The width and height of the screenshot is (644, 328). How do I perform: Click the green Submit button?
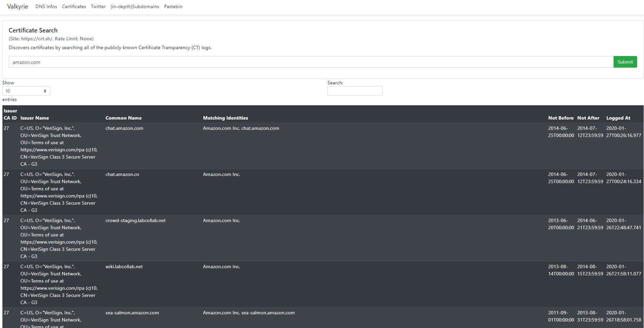(x=625, y=62)
